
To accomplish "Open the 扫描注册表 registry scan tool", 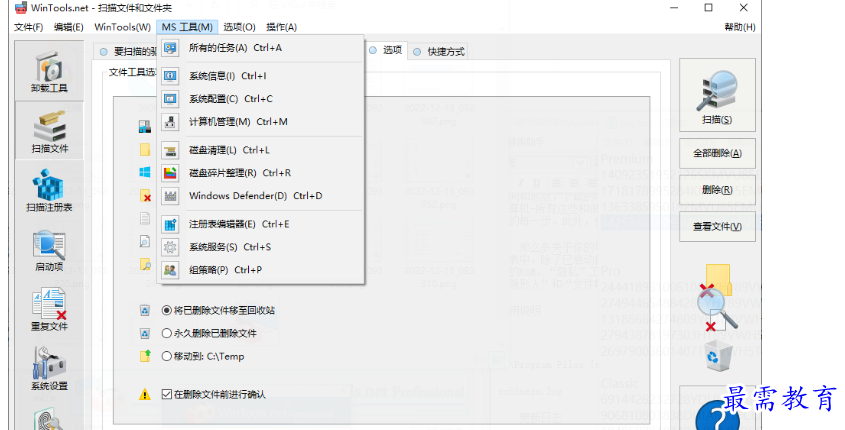I will [x=49, y=190].
